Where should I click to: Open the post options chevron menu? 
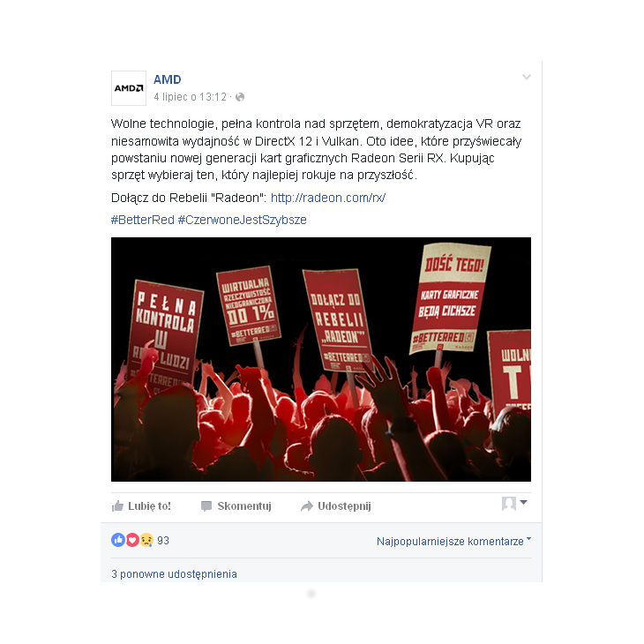point(527,77)
